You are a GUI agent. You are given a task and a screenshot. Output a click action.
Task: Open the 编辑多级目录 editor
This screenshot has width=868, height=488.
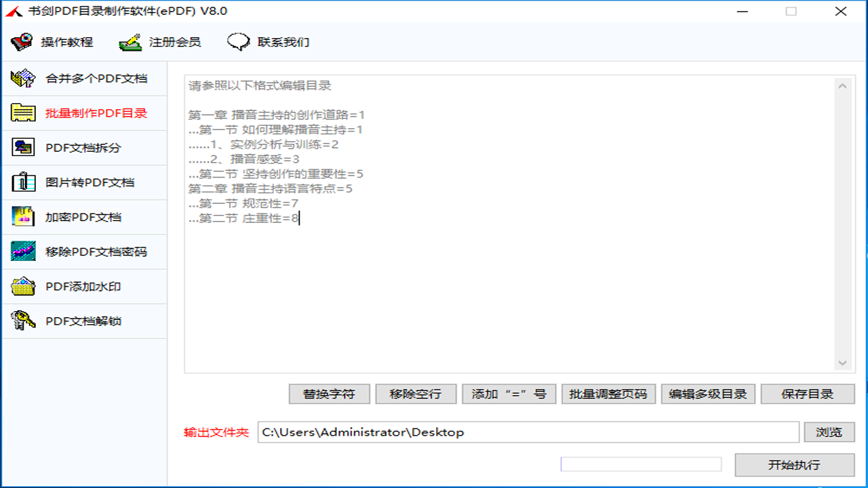[x=708, y=394]
